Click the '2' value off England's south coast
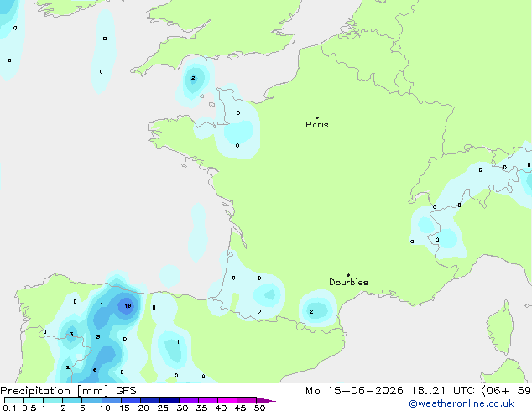 (193, 78)
